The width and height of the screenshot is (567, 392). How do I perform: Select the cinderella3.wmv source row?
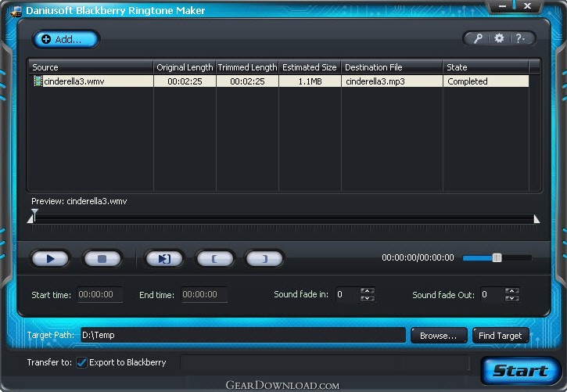278,81
